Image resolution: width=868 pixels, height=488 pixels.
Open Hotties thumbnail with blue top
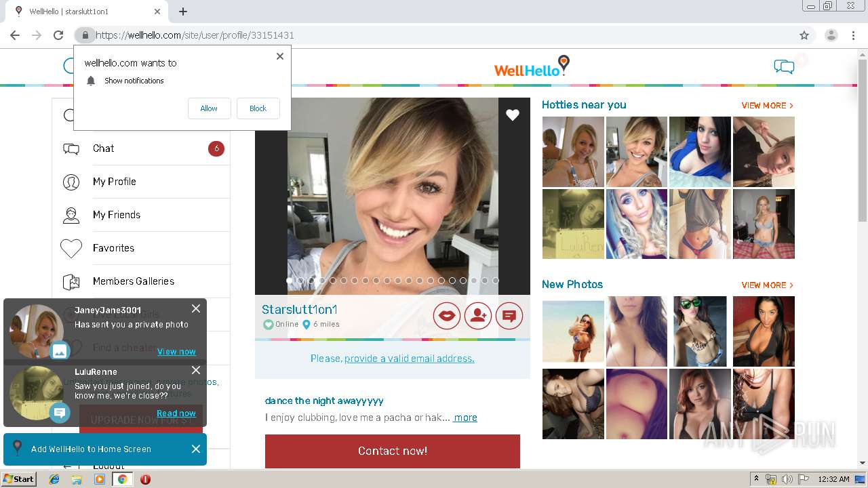[x=700, y=152]
